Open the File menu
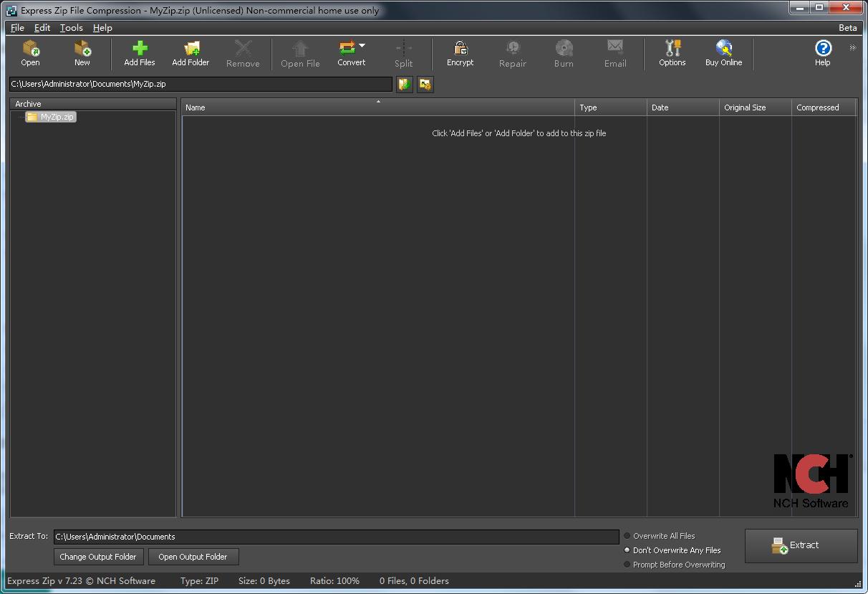 coord(17,28)
